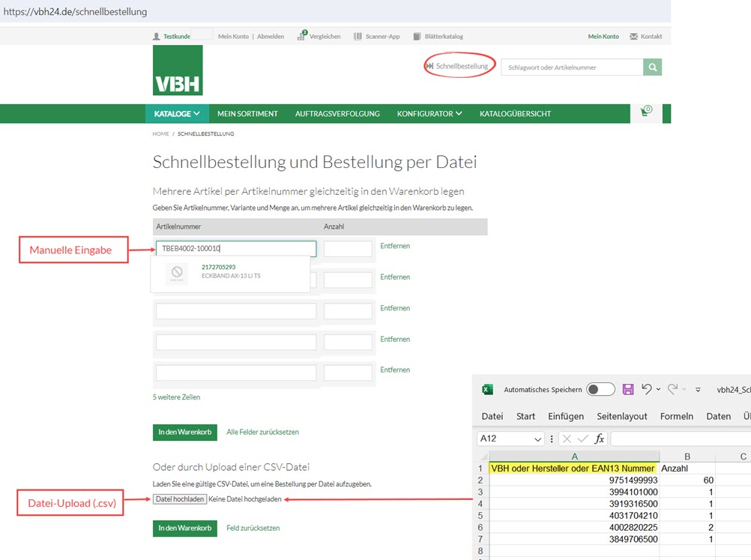Image resolution: width=751 pixels, height=560 pixels.
Task: Click Excel formula confirm checkmark icon
Action: click(583, 439)
